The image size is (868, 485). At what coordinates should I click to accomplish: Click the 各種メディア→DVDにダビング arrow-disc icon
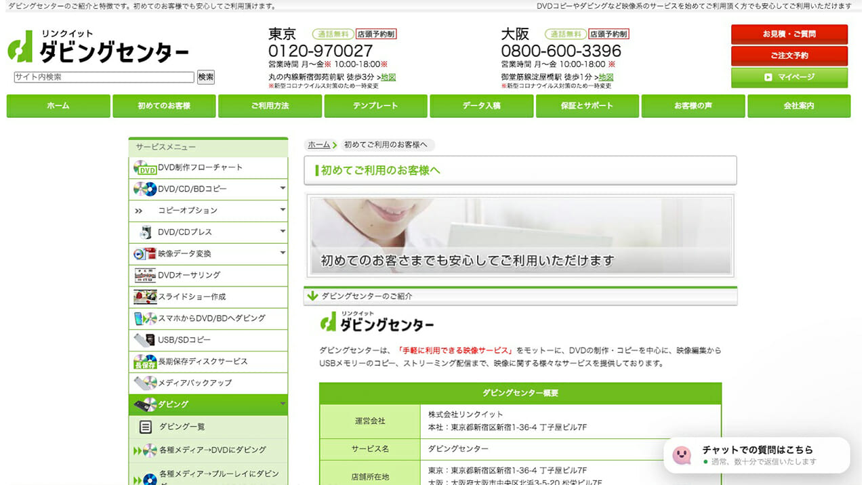144,450
